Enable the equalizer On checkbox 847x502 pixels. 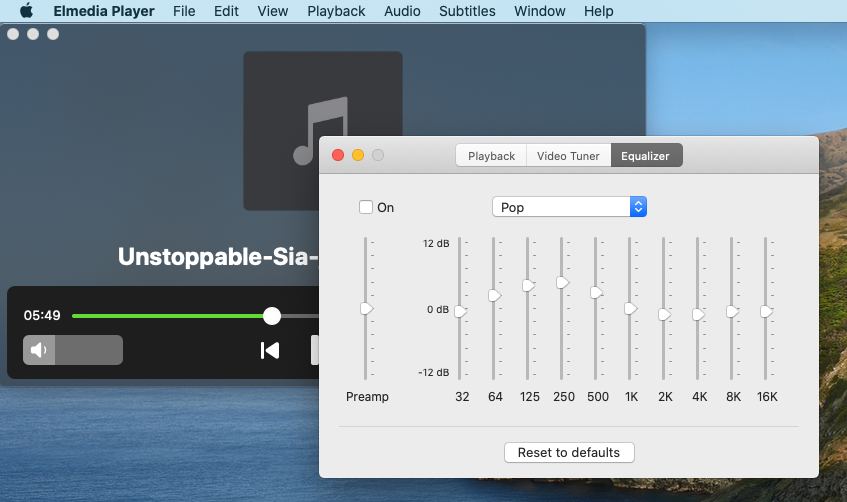(x=366, y=207)
